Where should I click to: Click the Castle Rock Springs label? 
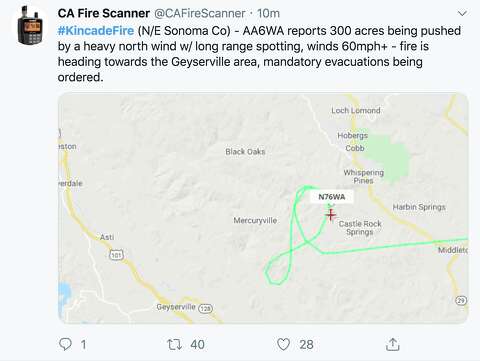360,228
